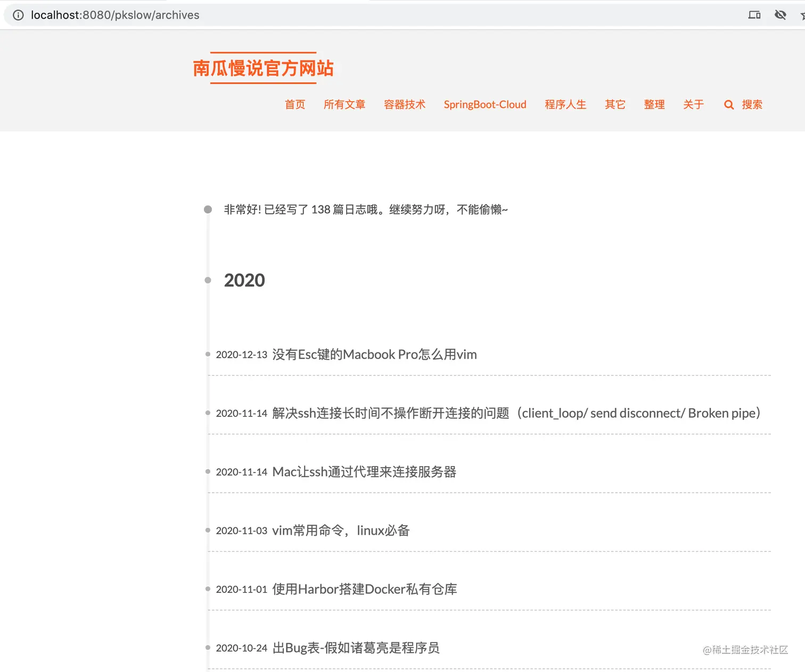Click the date 2020-12-13
This screenshot has height=672, width=805.
pos(242,355)
